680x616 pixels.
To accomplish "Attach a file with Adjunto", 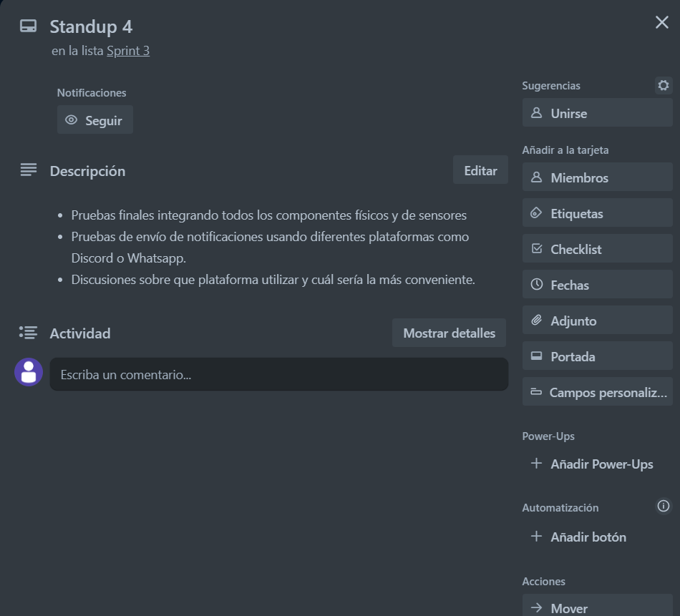I will pos(597,321).
